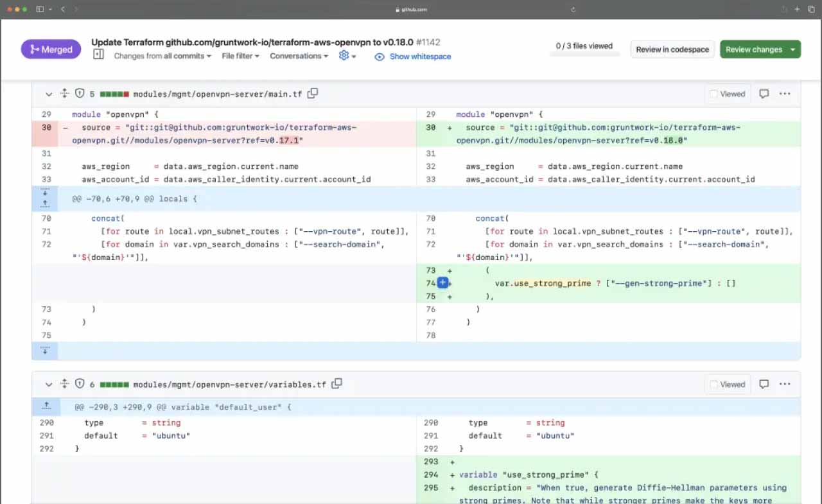Open a new tab with plus icon
This screenshot has width=822, height=504.
click(x=797, y=9)
